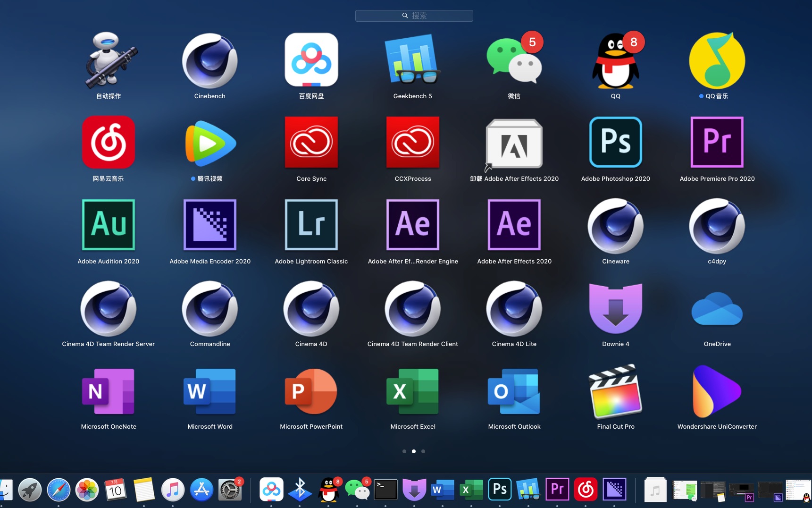
Task: Launch the app labeled Adobe After Effects 2020
Action: pos(514,225)
